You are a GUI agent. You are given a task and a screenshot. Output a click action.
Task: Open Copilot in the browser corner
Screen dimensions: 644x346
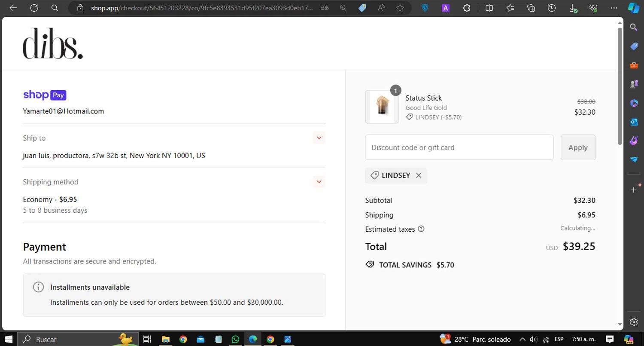pos(634,8)
